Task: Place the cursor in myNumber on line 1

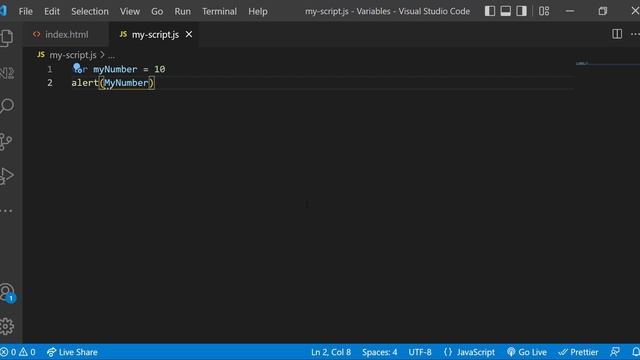Action: click(x=115, y=69)
